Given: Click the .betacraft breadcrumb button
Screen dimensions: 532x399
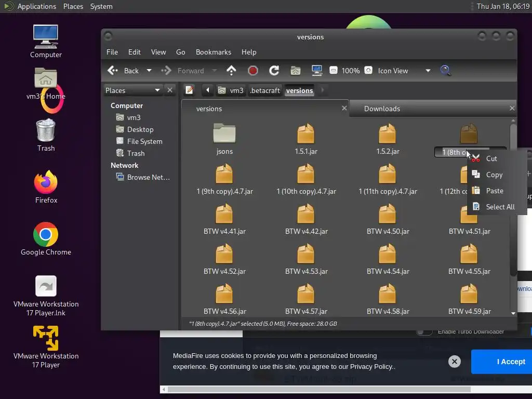Looking at the screenshot, I should point(265,90).
